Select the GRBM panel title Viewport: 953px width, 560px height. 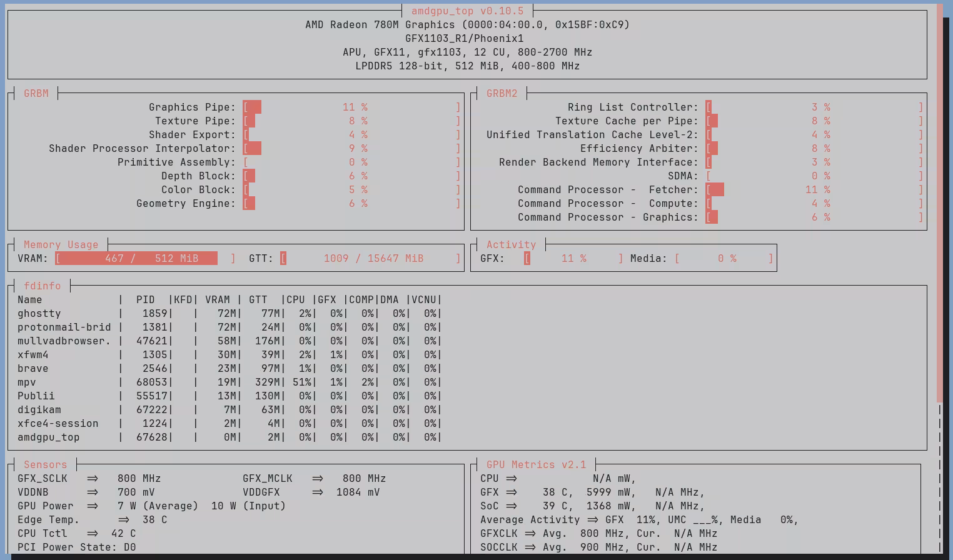36,93
